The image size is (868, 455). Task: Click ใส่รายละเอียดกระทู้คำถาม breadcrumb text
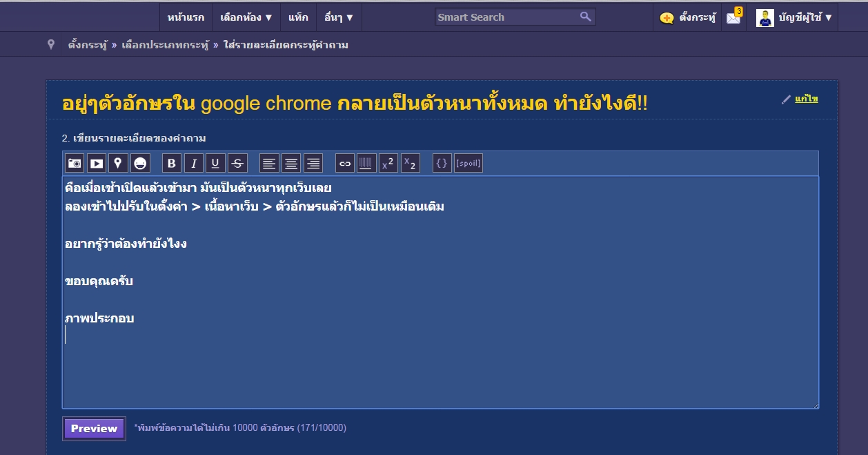[x=286, y=45]
